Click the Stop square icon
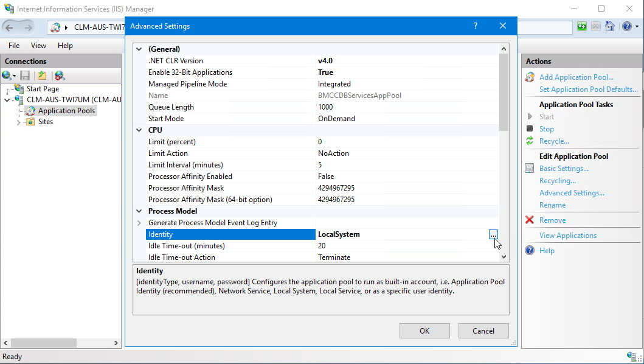Viewport: 644px width, 364px height. pos(530,128)
